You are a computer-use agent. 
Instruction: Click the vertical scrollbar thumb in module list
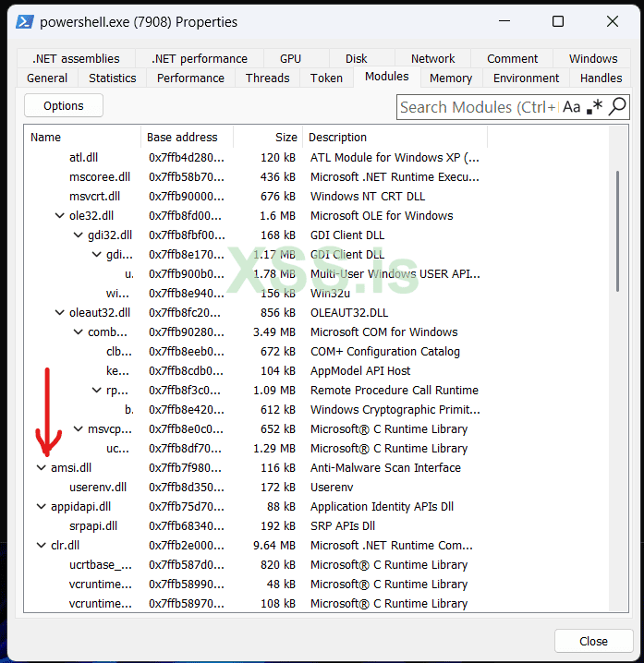point(617,231)
